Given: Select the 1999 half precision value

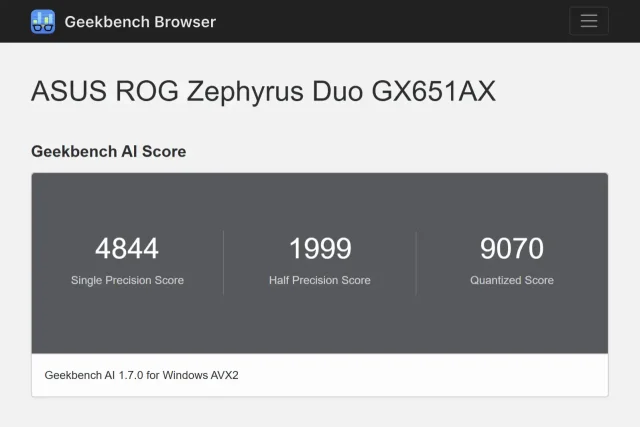Looking at the screenshot, I should (x=320, y=248).
